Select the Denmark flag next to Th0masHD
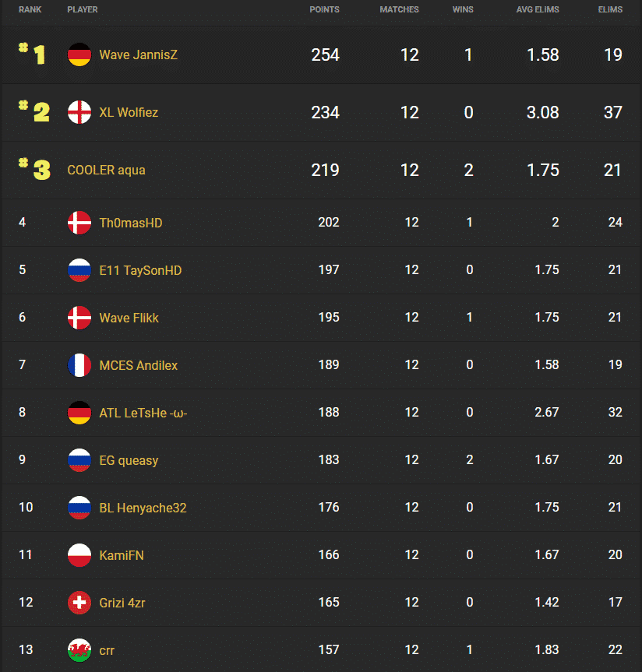This screenshot has width=642, height=672. [x=79, y=222]
